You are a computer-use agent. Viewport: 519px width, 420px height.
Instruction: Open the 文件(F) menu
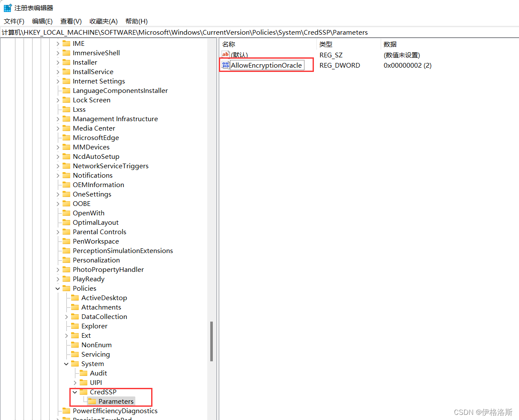tap(14, 21)
